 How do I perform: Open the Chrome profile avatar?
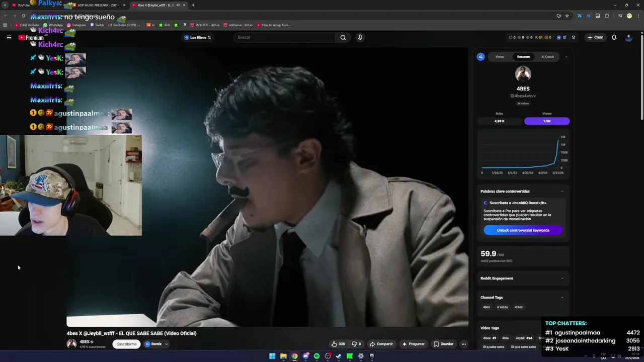point(629,16)
